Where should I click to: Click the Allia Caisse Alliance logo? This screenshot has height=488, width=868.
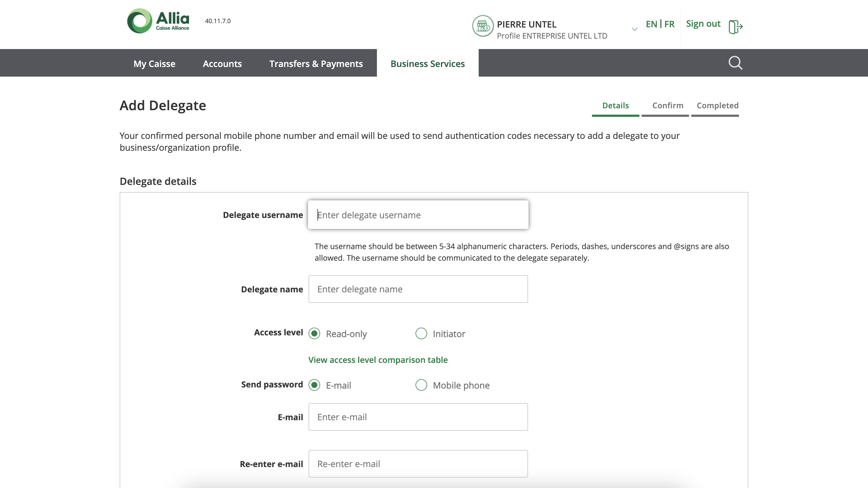tap(158, 21)
